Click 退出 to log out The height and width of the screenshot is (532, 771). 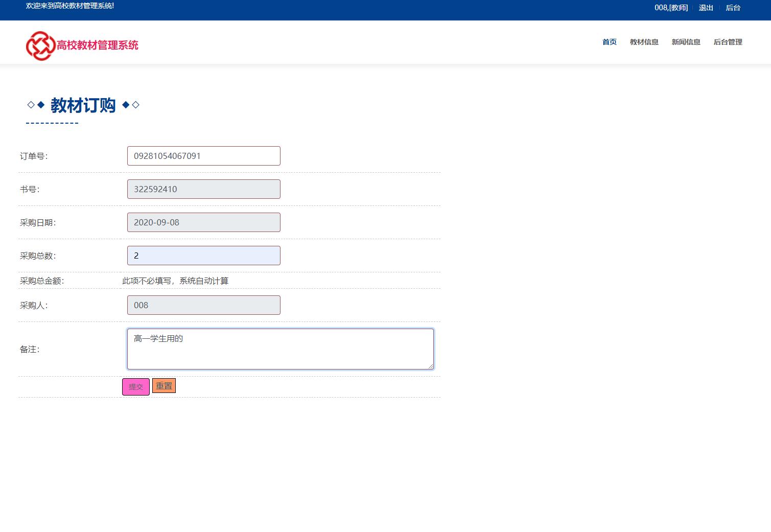coord(706,8)
